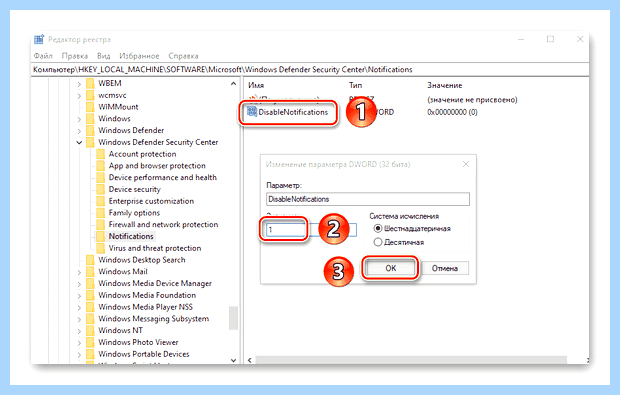Select the Шестнадцатеричная radio button
This screenshot has height=395, width=620.
pyautogui.click(x=378, y=229)
